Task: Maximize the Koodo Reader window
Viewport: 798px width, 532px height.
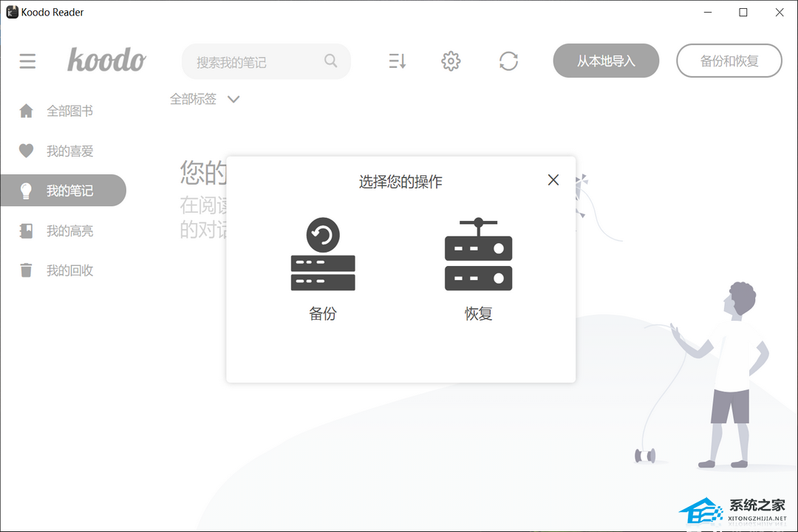Action: (x=743, y=13)
